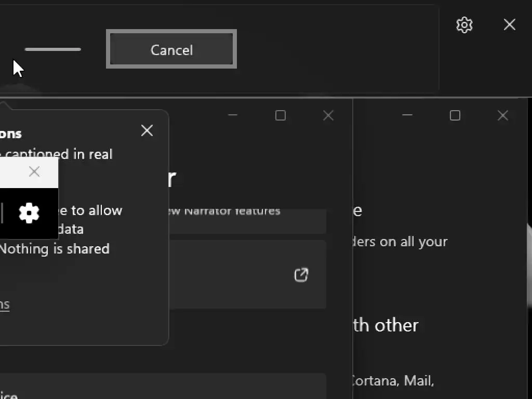
Task: Maximize the window mentioning Cortana, Mail
Action: click(455, 115)
